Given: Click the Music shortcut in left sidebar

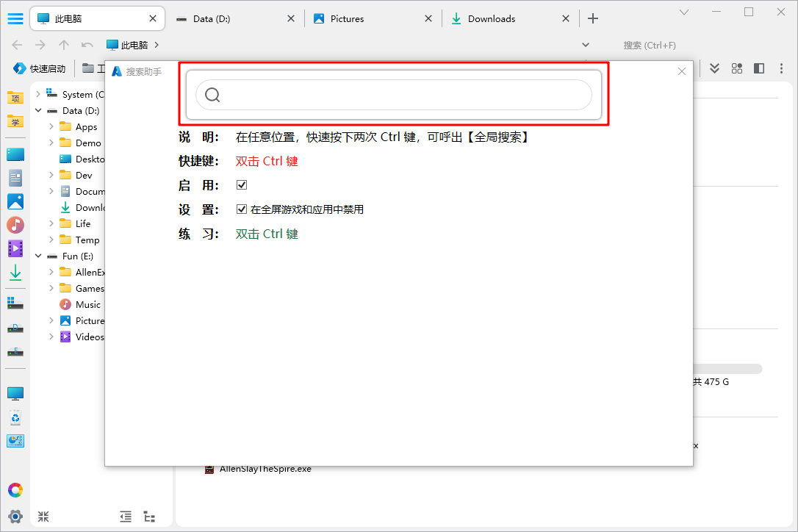Looking at the screenshot, I should click(x=15, y=225).
